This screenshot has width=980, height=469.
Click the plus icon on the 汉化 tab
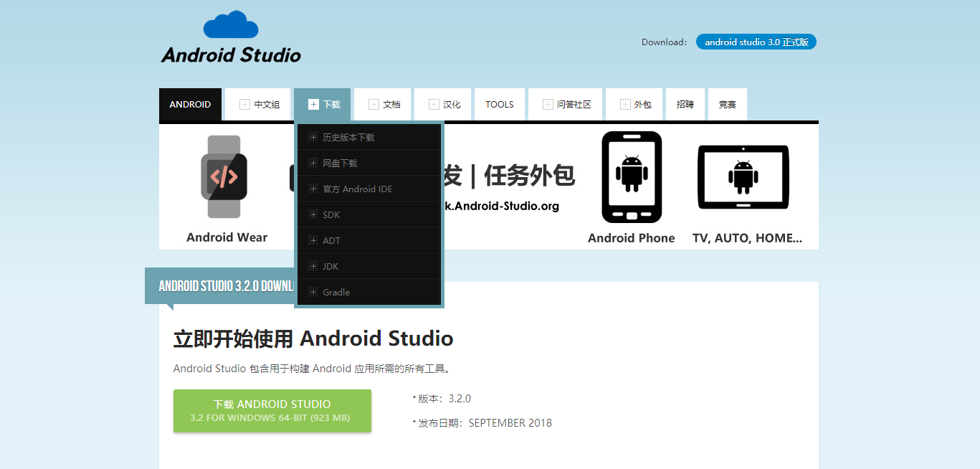(433, 104)
